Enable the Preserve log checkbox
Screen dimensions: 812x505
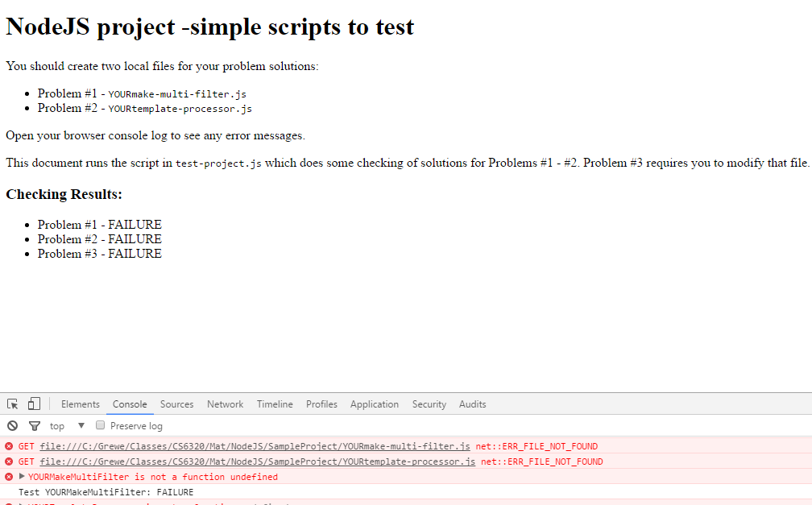click(x=101, y=425)
